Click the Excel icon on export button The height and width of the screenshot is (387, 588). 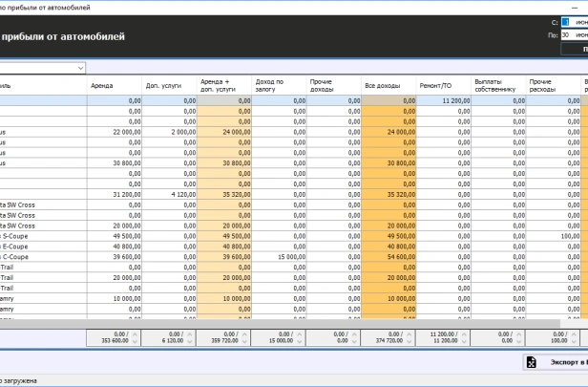pyautogui.click(x=531, y=363)
